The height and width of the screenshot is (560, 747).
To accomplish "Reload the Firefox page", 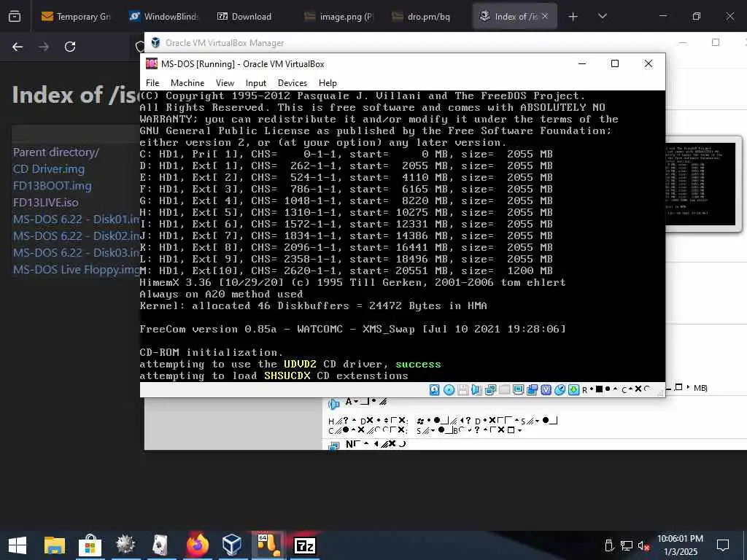I will point(70,47).
